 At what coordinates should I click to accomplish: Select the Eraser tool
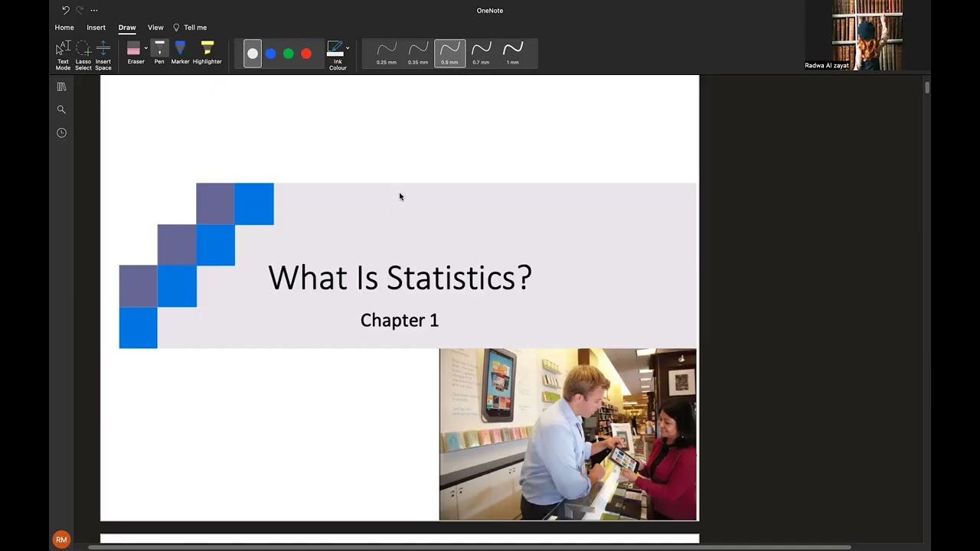[135, 53]
